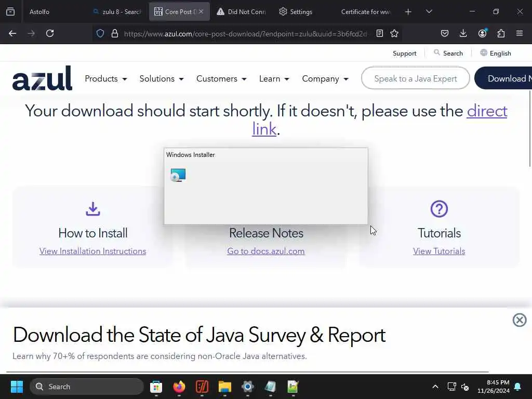
Task: Click the How to Install download icon
Action: pyautogui.click(x=92, y=209)
